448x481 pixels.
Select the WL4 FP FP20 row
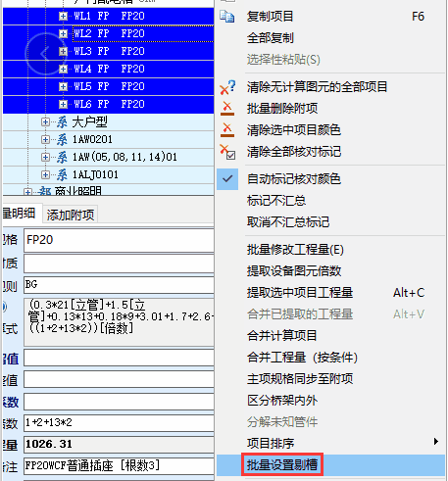[x=109, y=69]
